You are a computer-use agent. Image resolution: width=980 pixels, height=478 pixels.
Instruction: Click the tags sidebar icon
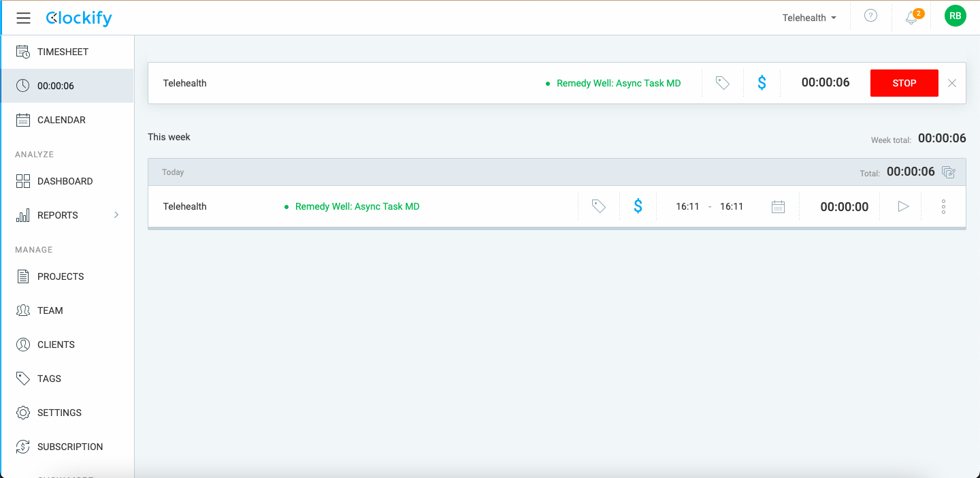coord(23,379)
